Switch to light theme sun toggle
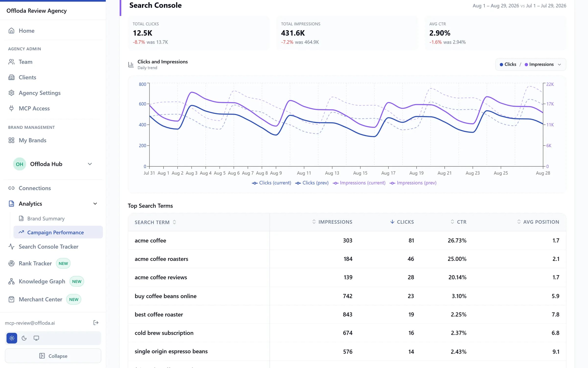Image resolution: width=588 pixels, height=368 pixels. (12, 338)
